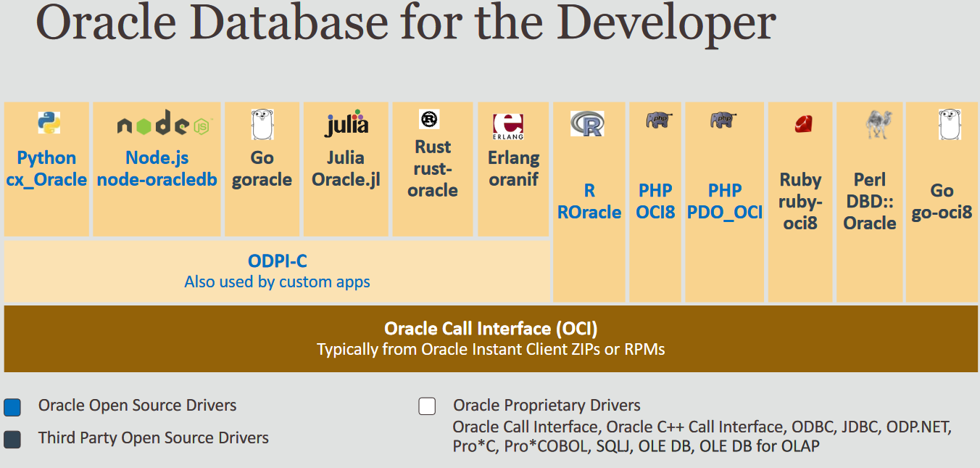The width and height of the screenshot is (980, 468).
Task: Click the PHP elephant icon above OCI8
Action: tap(658, 120)
